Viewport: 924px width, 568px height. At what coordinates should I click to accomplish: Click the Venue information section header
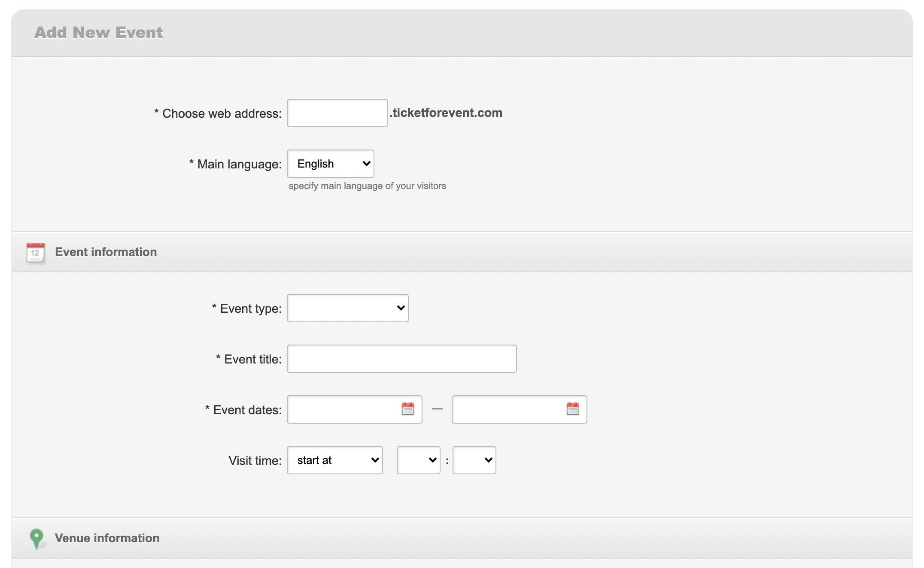(107, 538)
